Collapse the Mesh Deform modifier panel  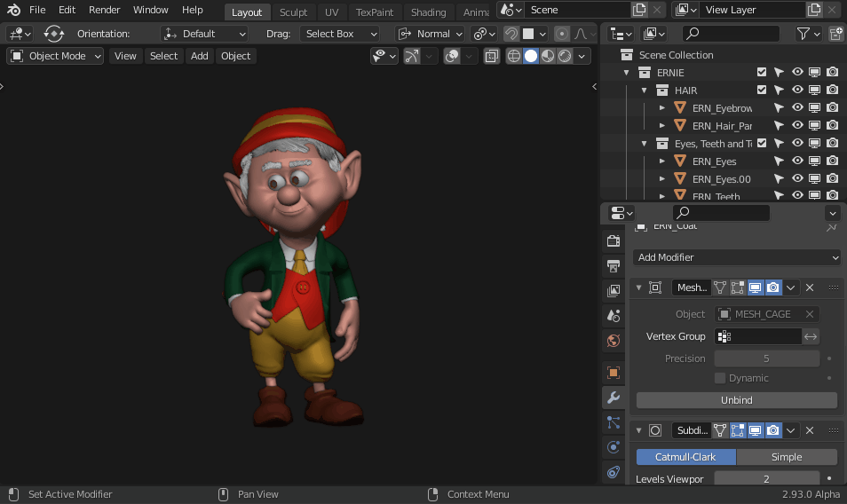[x=638, y=287]
